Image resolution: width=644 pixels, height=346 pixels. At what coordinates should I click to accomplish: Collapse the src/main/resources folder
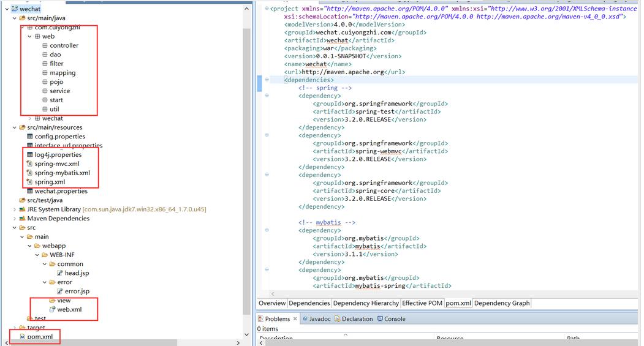pos(14,127)
